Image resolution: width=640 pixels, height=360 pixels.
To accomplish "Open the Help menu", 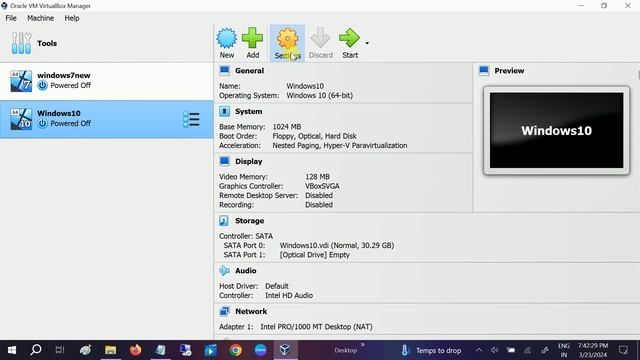I will click(x=72, y=18).
